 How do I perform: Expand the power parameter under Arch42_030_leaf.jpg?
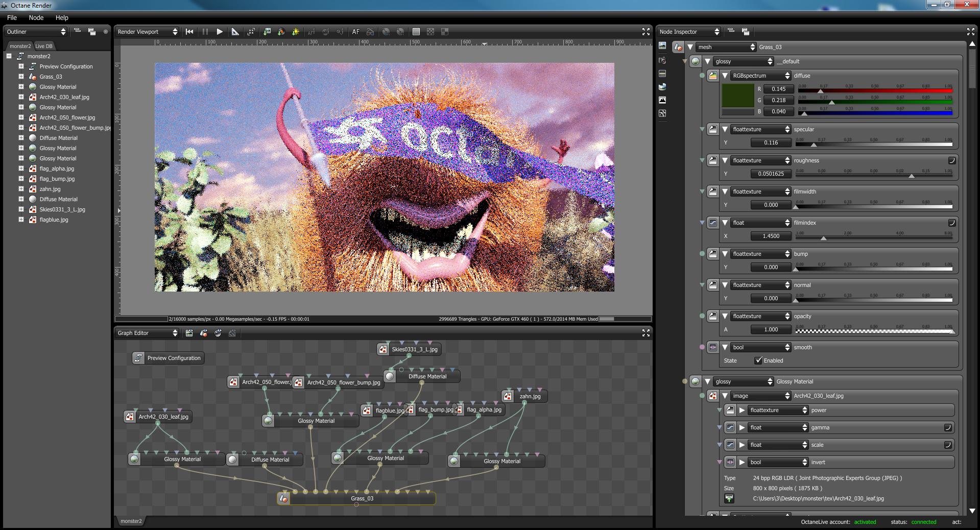coord(742,410)
